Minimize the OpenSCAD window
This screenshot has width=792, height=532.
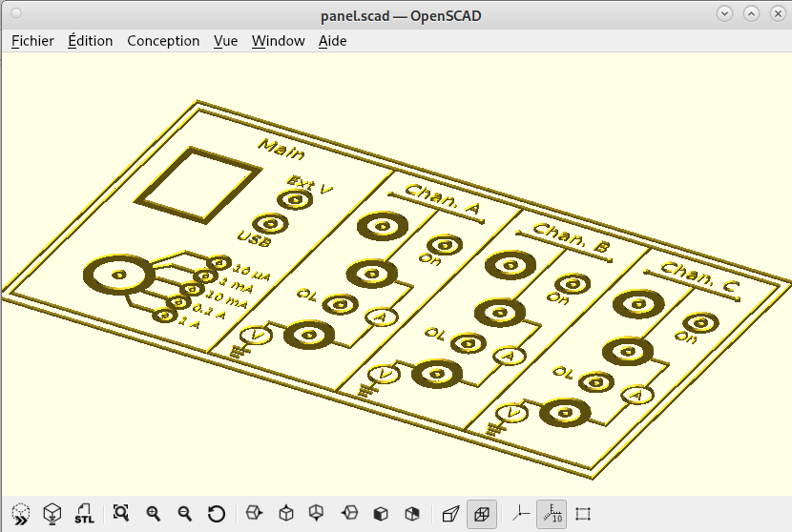724,14
